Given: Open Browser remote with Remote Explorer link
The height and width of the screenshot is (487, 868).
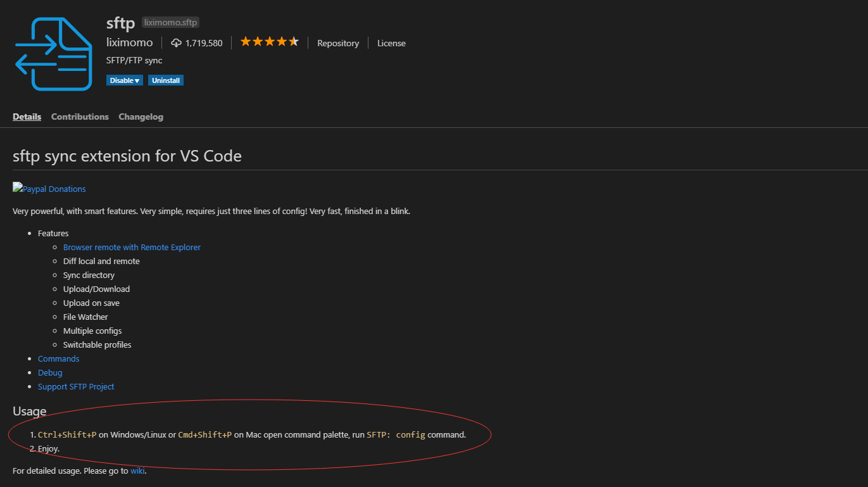Looking at the screenshot, I should [132, 247].
